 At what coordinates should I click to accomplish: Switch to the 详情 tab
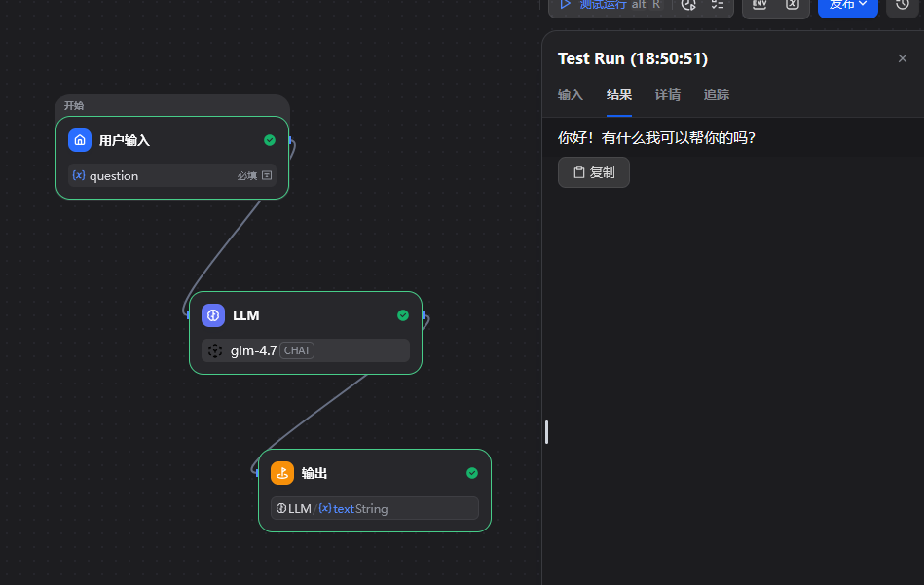(668, 94)
